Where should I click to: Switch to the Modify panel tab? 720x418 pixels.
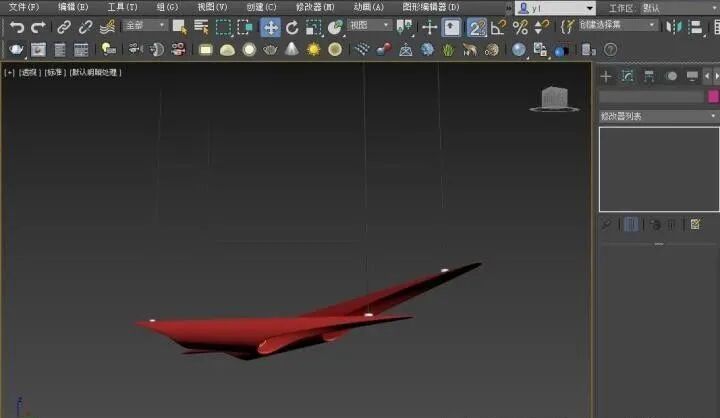point(627,76)
